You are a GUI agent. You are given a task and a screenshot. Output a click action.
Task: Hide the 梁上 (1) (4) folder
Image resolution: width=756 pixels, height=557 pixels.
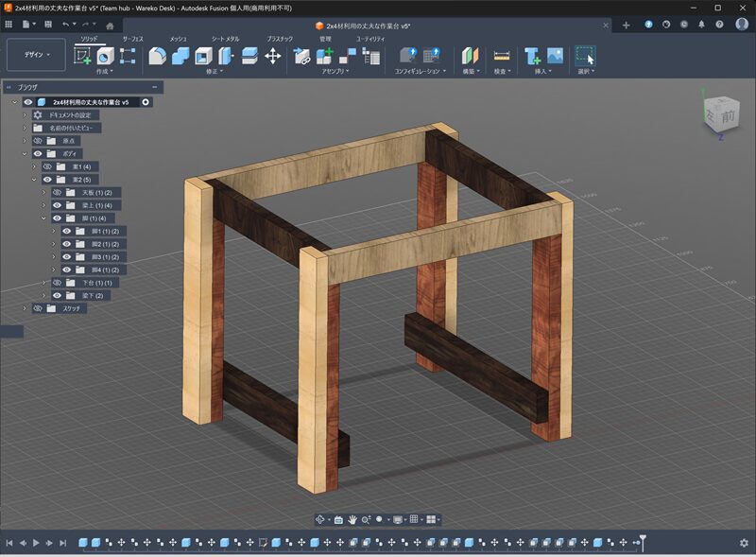tap(57, 205)
